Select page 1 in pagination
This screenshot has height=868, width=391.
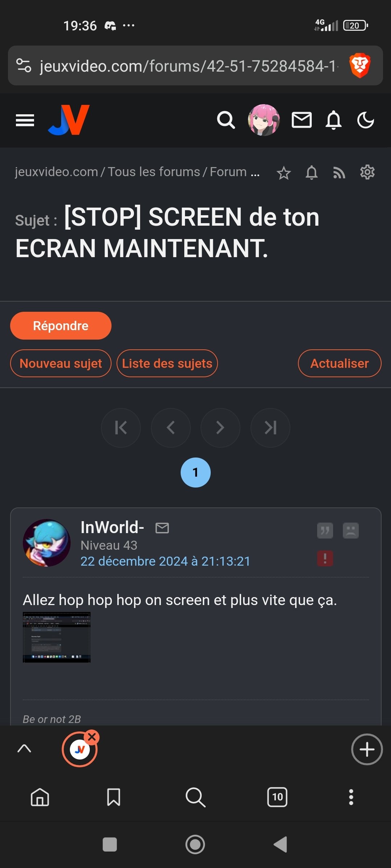195,472
